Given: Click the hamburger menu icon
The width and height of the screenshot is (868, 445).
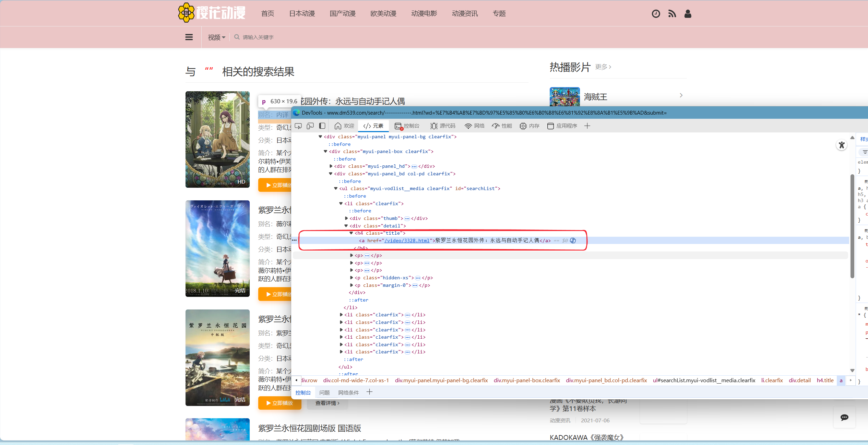Looking at the screenshot, I should tap(189, 37).
